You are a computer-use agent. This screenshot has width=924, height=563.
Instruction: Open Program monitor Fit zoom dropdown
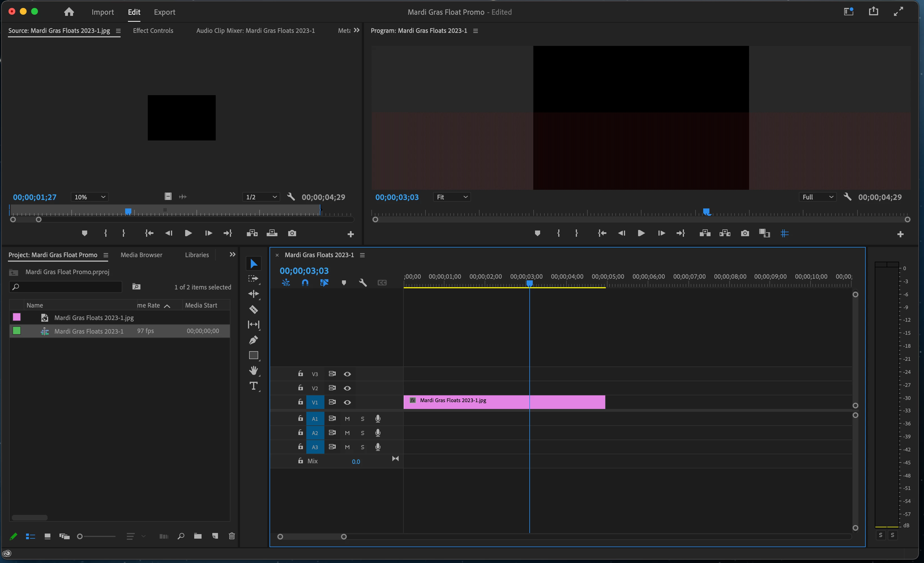coord(452,197)
